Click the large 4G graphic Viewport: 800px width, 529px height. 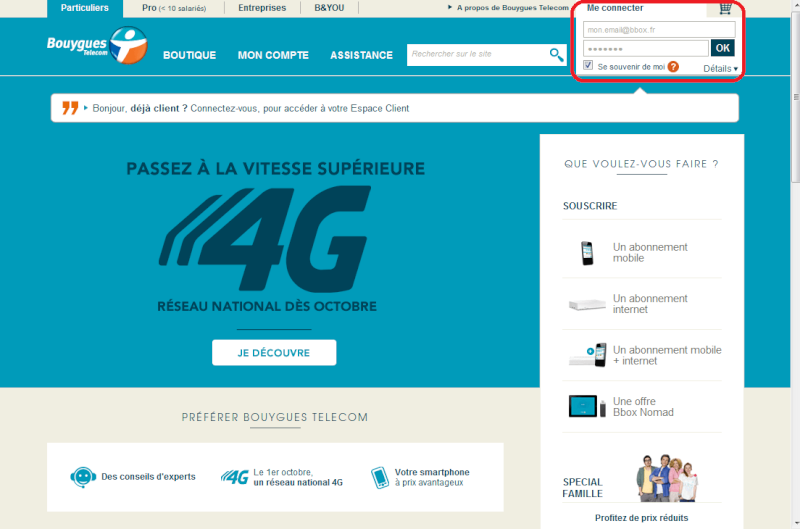(x=265, y=238)
